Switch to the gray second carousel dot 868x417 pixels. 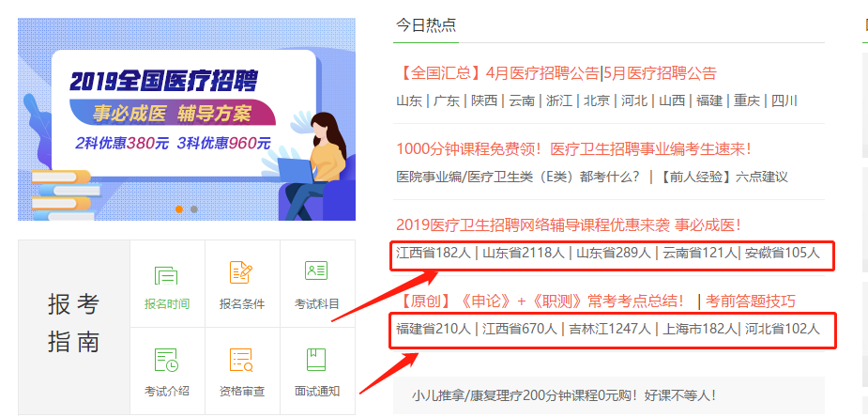coord(194,209)
